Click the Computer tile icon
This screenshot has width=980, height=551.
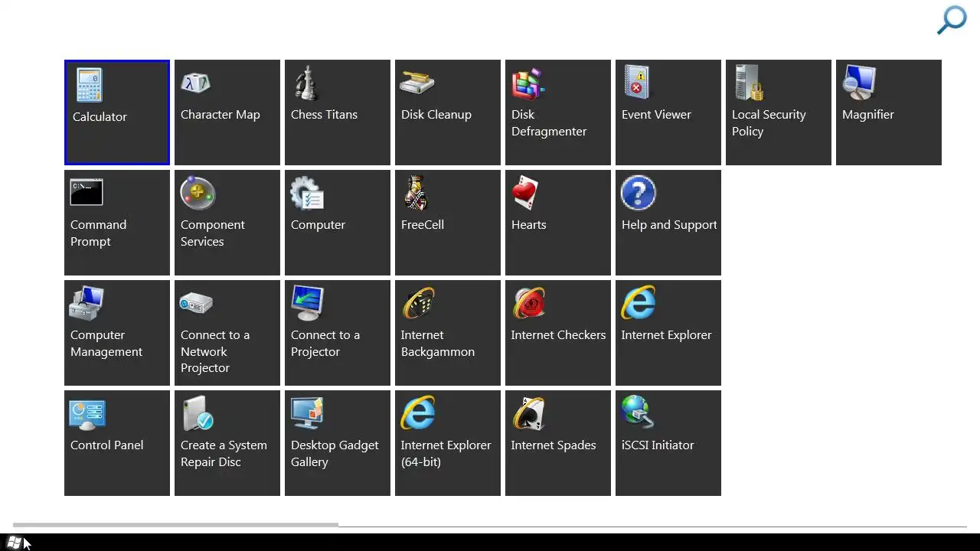click(x=307, y=193)
